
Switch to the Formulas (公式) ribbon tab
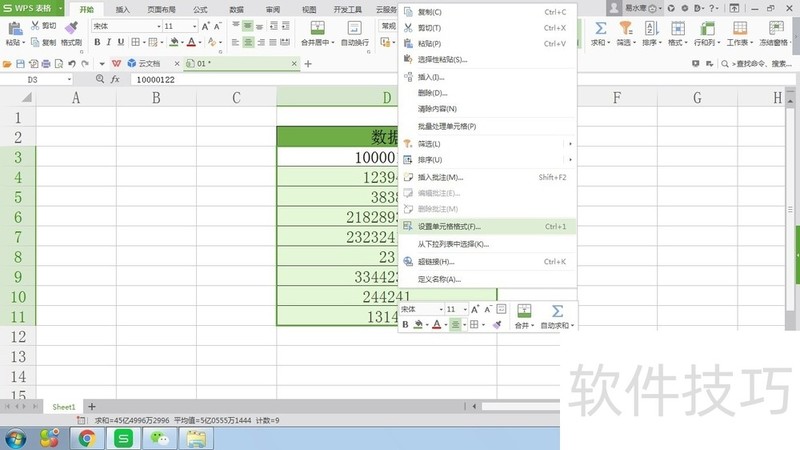click(200, 9)
